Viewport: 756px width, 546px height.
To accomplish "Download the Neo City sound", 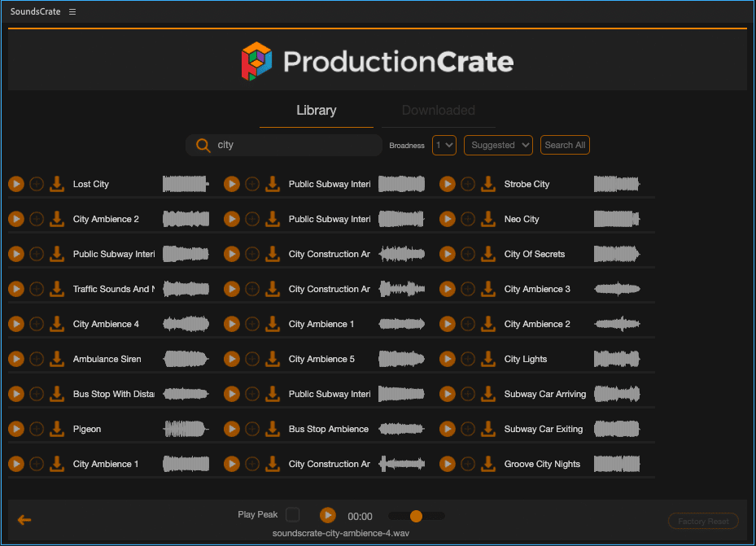I will [x=488, y=219].
